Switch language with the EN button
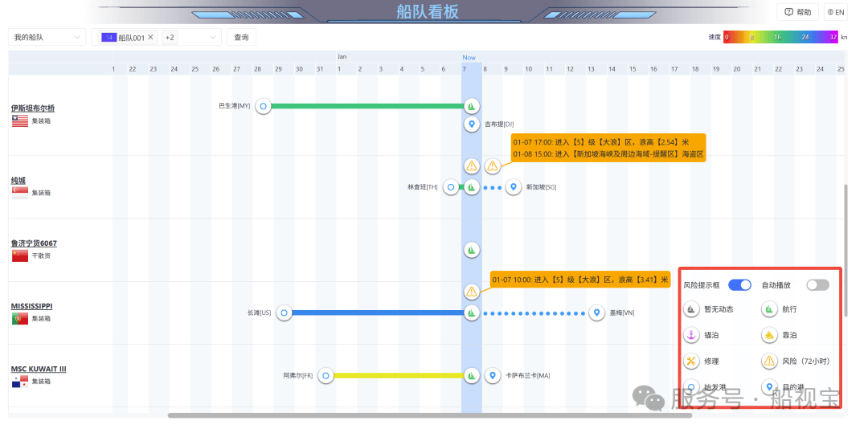 tap(836, 12)
